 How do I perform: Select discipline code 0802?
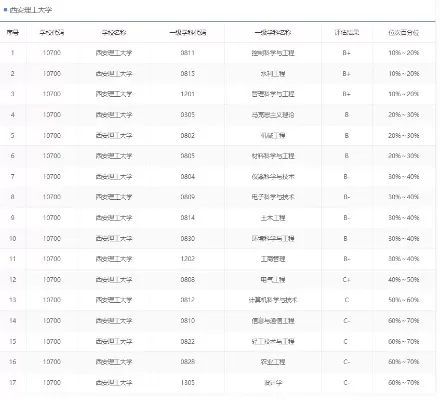pos(188,135)
